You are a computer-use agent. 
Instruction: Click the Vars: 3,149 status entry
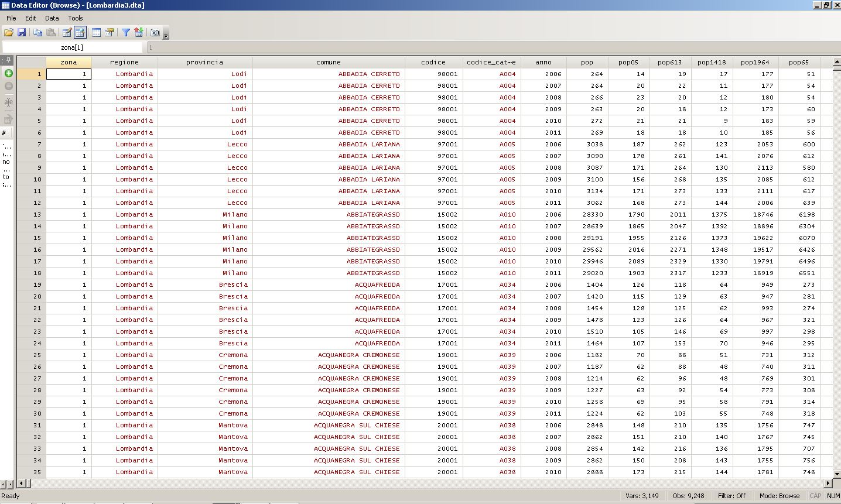pyautogui.click(x=642, y=496)
